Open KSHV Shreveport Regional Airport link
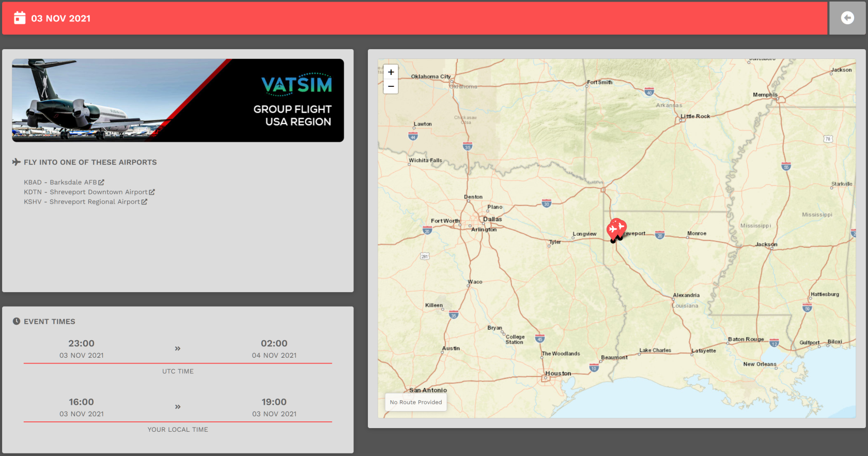This screenshot has height=456, width=868. [x=85, y=202]
